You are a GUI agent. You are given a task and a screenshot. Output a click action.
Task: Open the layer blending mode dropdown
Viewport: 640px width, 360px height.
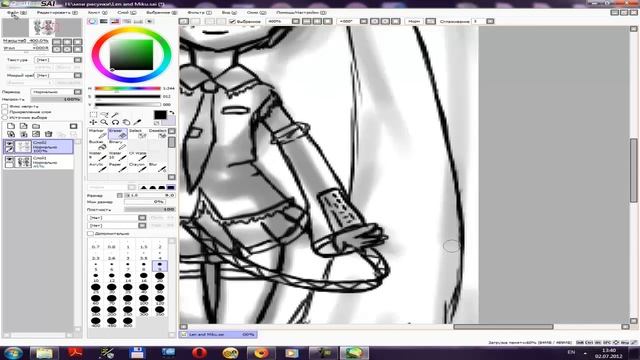point(78,92)
